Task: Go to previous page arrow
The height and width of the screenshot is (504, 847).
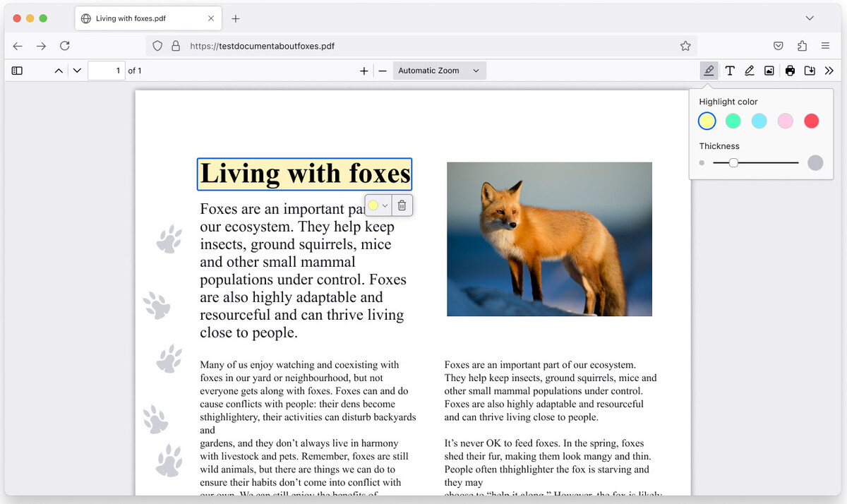Action: tap(59, 71)
